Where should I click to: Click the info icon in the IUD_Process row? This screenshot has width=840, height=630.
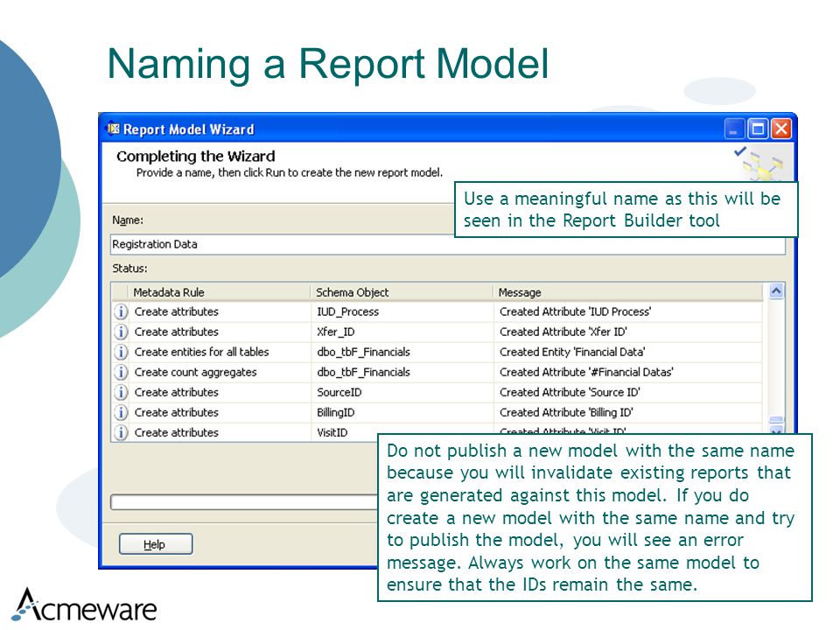click(121, 311)
